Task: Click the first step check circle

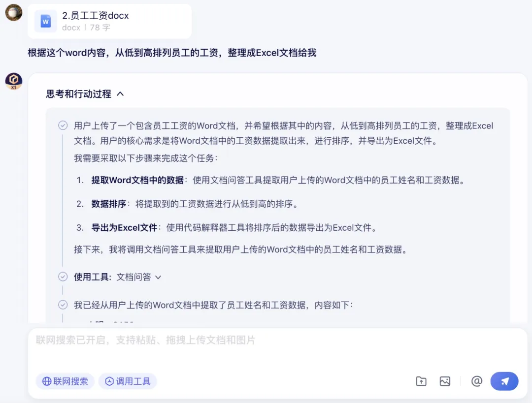Action: click(63, 125)
